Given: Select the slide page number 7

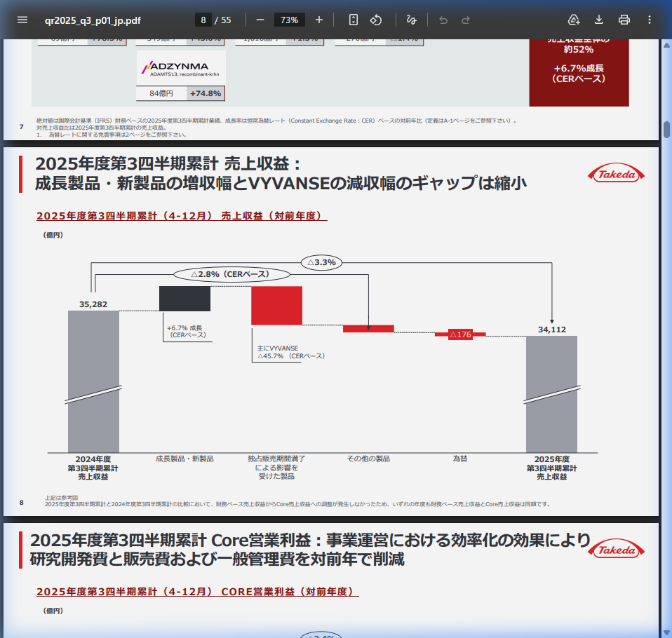Looking at the screenshot, I should (x=22, y=127).
